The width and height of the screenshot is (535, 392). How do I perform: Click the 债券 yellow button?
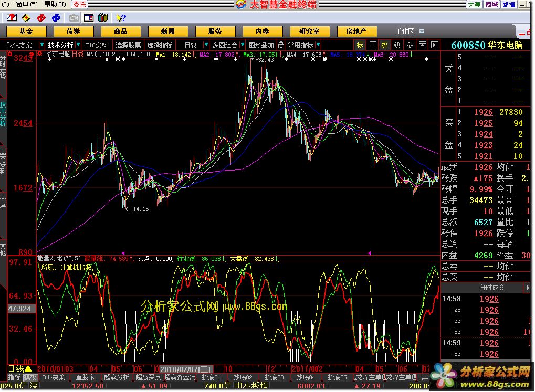(x=74, y=31)
